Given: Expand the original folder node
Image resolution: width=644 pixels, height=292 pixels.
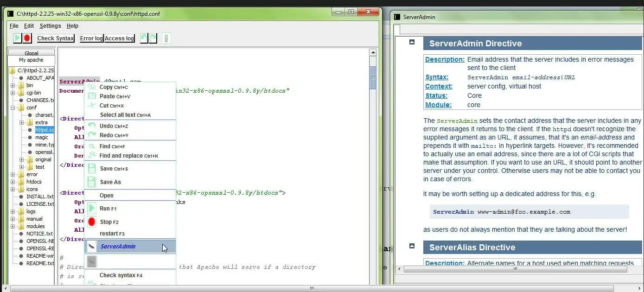Looking at the screenshot, I should tap(22, 159).
